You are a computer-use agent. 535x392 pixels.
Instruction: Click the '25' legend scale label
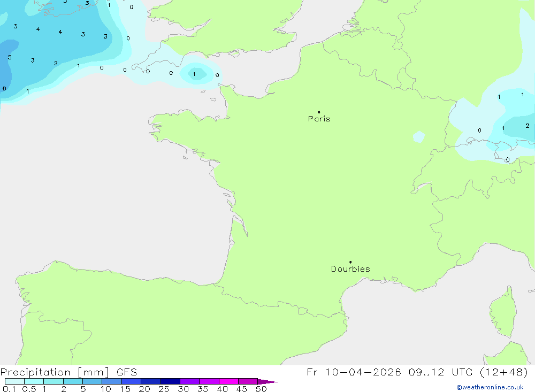[x=164, y=389]
